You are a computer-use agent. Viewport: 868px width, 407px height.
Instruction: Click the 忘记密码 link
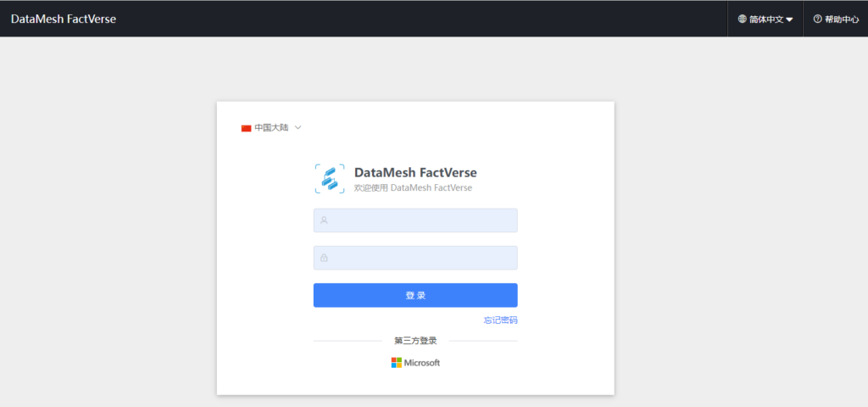click(x=500, y=320)
